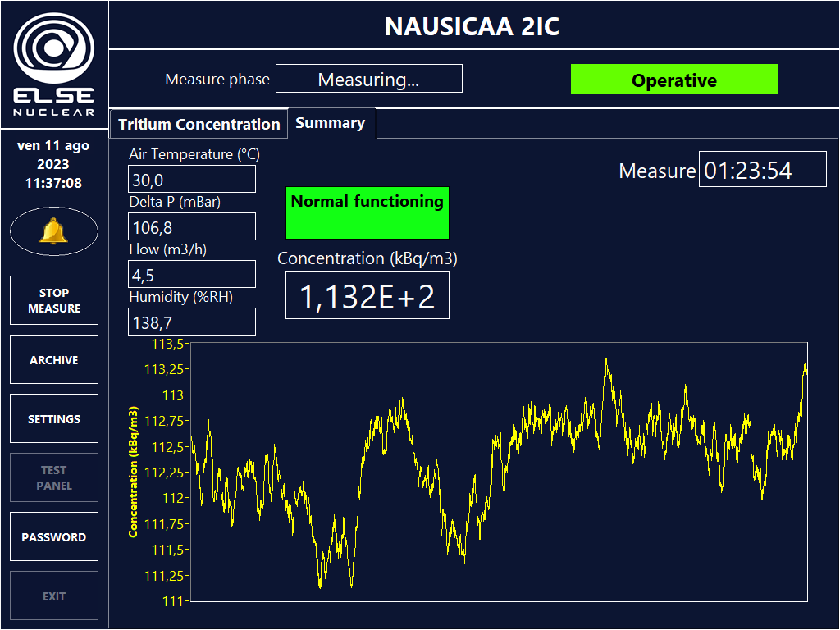Click the Password button

click(x=54, y=536)
